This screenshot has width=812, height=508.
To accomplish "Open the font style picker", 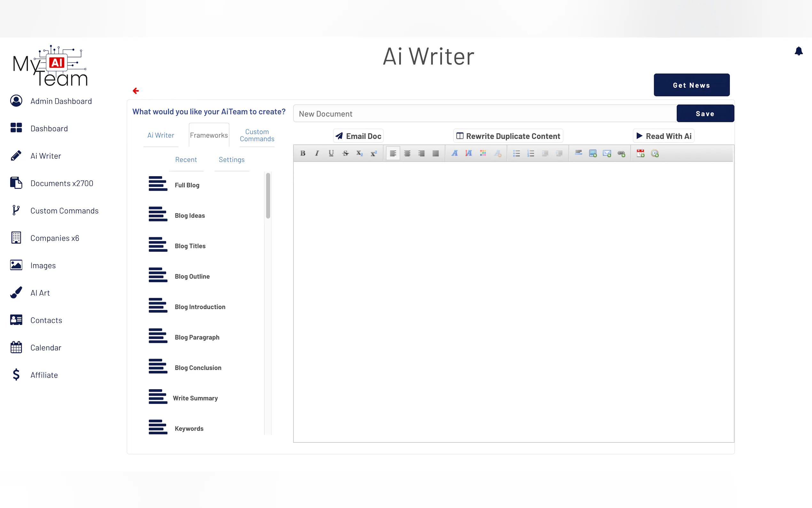I will (454, 153).
